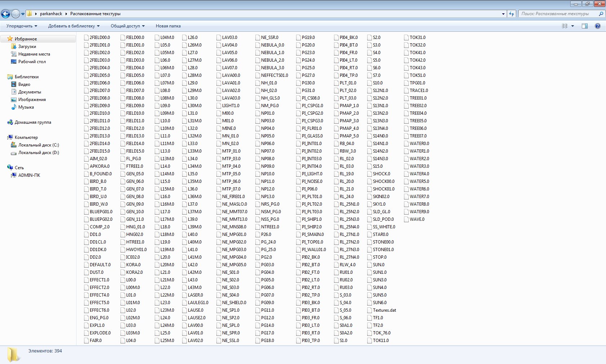The width and height of the screenshot is (606, 364).
Task: Select the file BLUEPG01.0
Action: tap(98, 212)
